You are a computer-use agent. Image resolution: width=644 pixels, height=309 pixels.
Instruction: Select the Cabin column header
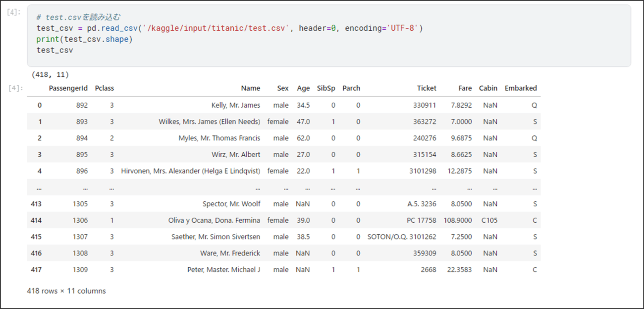[x=488, y=88]
